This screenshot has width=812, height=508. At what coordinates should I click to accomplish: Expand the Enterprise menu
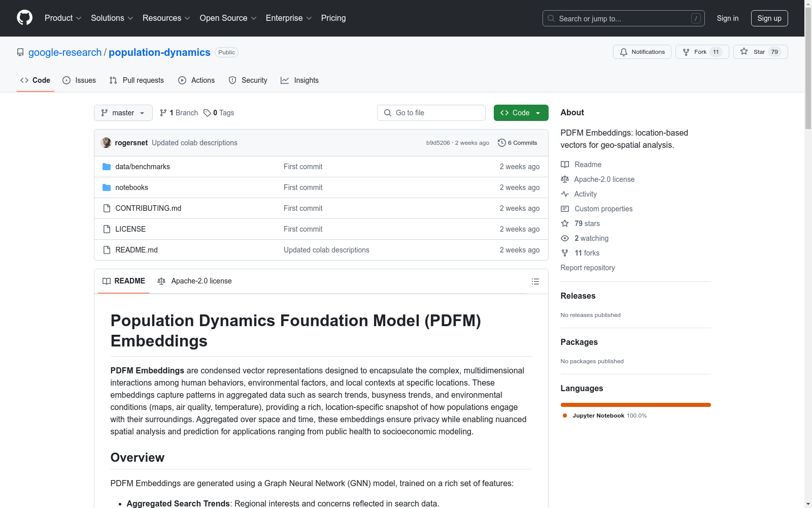pyautogui.click(x=289, y=18)
